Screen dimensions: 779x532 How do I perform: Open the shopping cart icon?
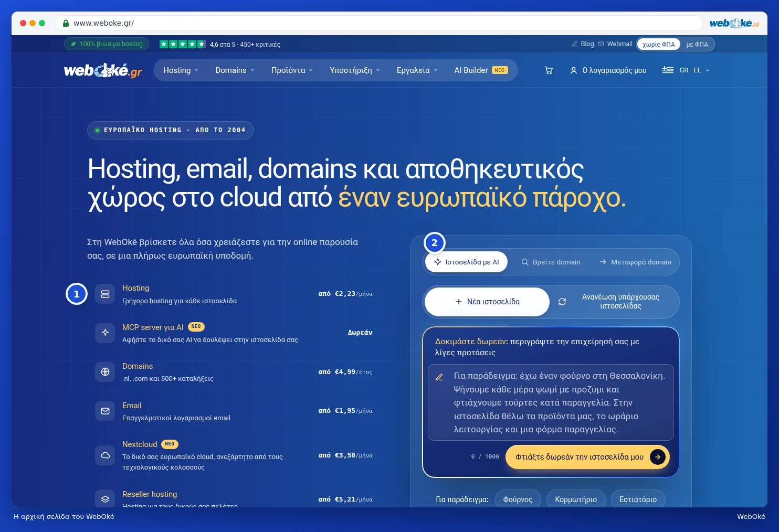coord(549,70)
